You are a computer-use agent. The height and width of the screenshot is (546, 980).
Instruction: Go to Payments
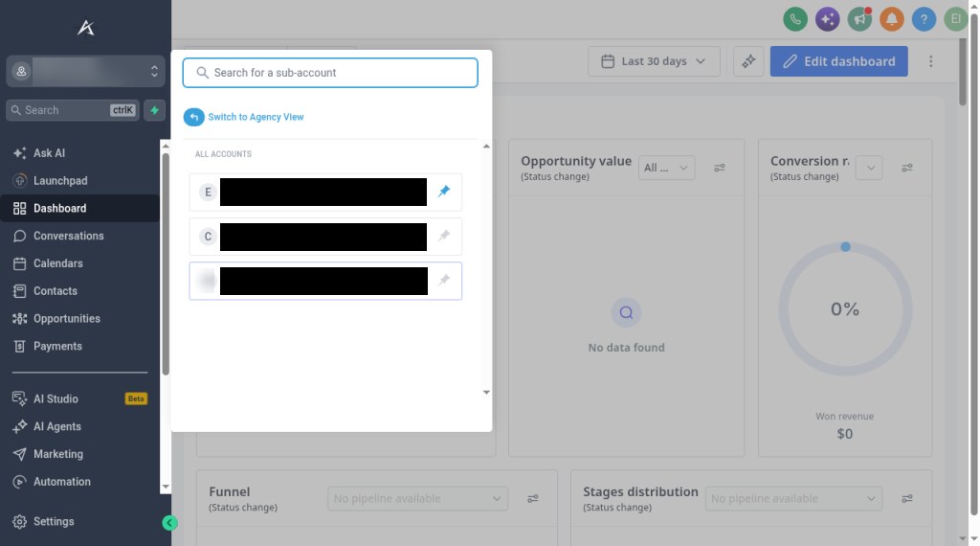click(79, 346)
